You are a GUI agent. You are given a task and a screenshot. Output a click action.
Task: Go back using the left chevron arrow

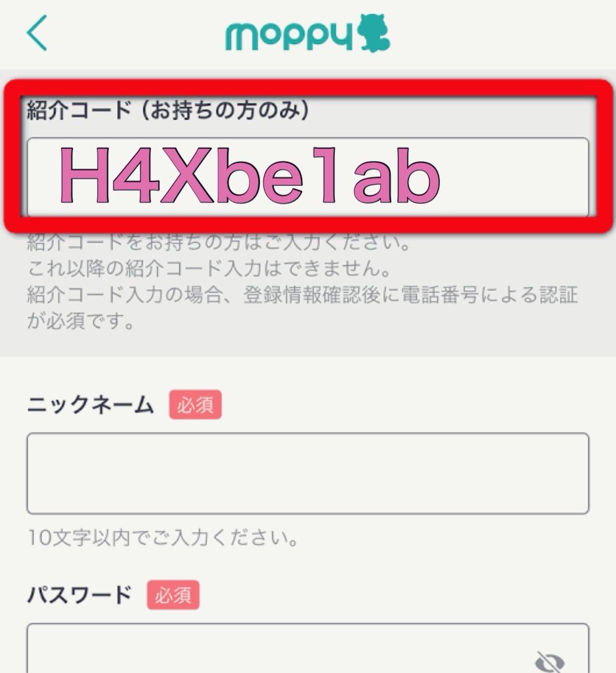pos(37,33)
